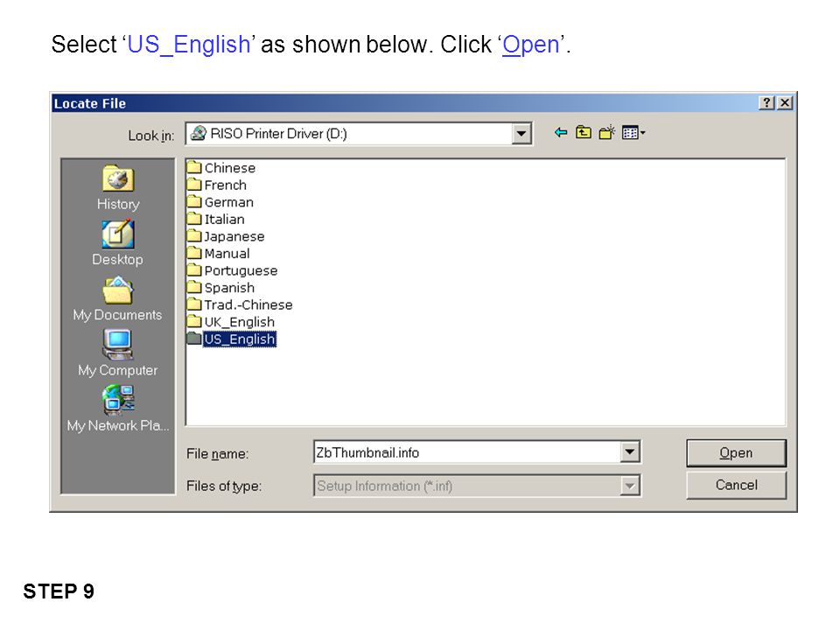840x630 pixels.
Task: Open My Network Places shortcut
Action: tap(118, 409)
